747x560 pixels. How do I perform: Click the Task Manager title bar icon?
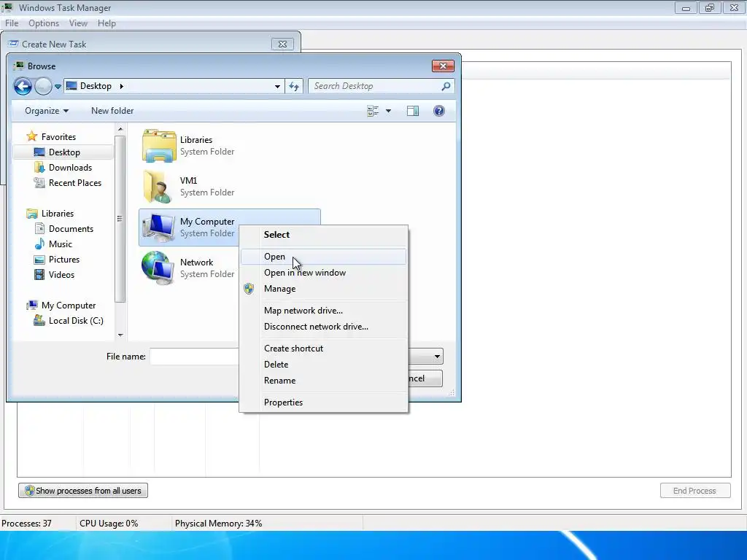(x=7, y=7)
